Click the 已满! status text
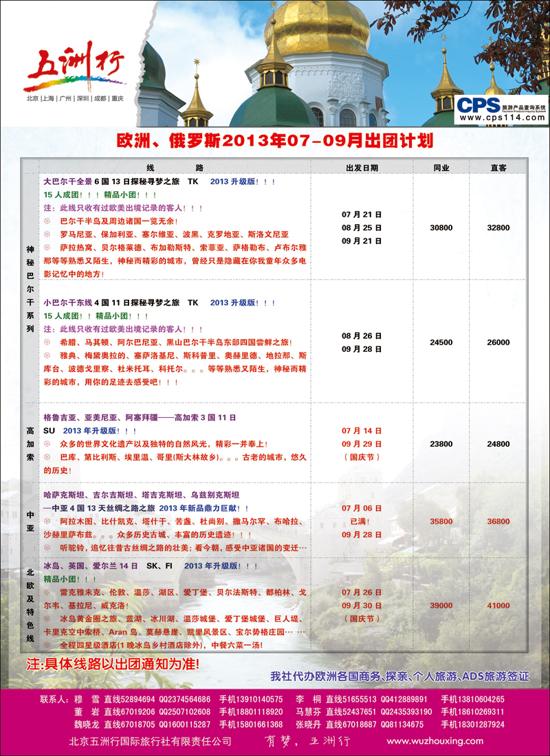 coord(362,521)
